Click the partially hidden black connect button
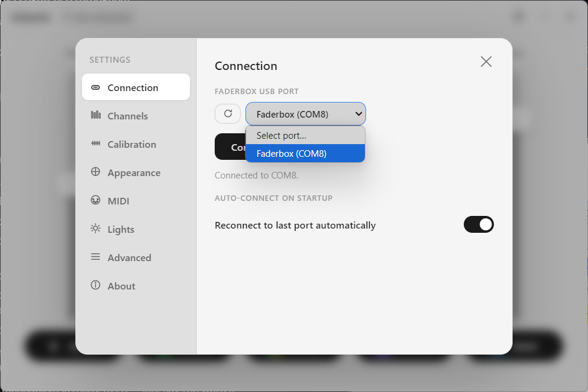This screenshot has height=392, width=588. click(230, 147)
